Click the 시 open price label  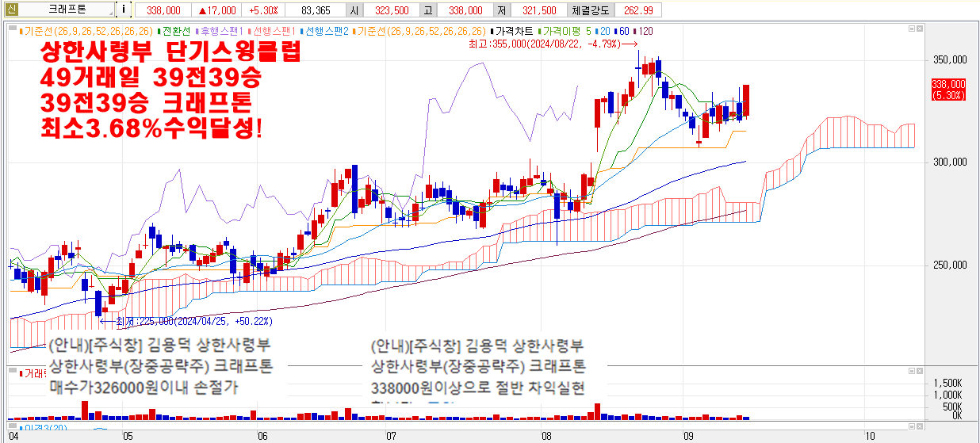pos(355,10)
